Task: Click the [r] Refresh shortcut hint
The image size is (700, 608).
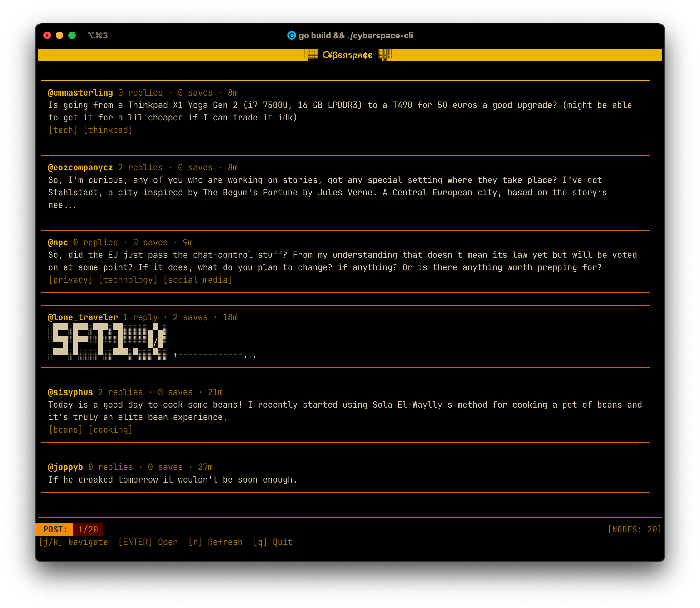Action: pos(215,542)
